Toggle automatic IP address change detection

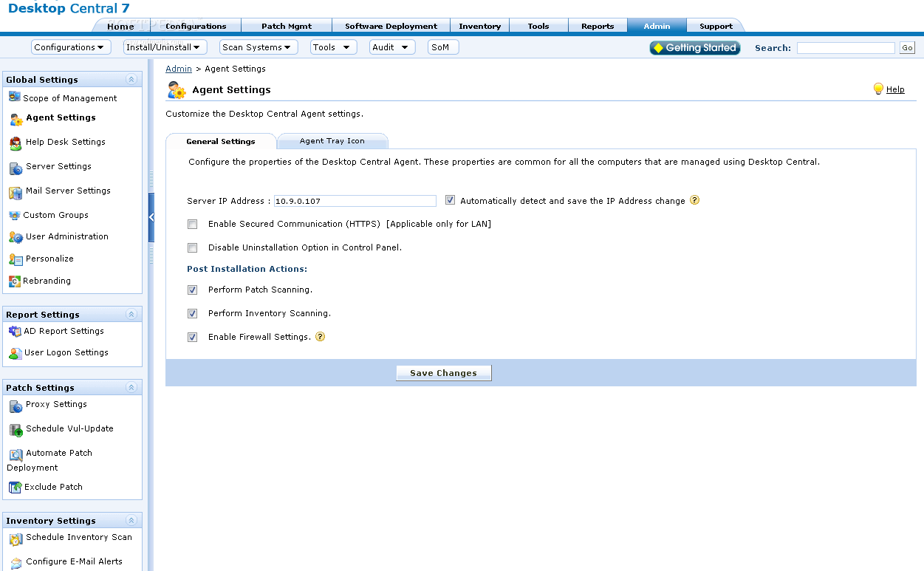pyautogui.click(x=451, y=200)
